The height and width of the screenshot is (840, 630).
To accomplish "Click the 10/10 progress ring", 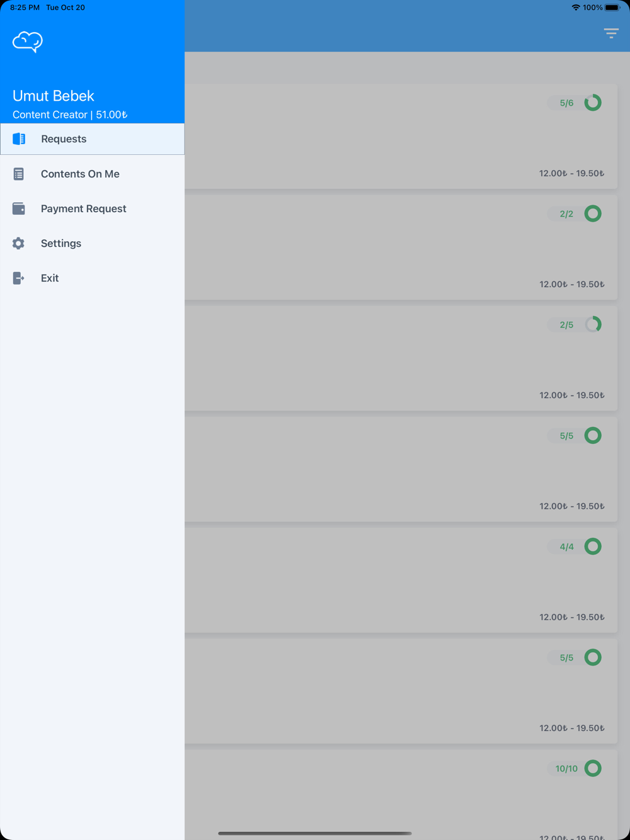I will (x=593, y=768).
